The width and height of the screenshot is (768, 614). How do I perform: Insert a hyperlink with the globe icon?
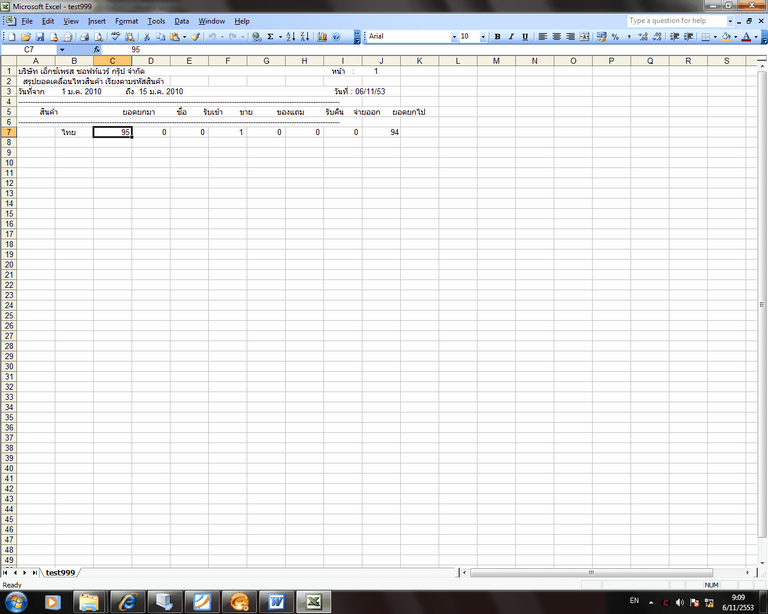click(256, 37)
